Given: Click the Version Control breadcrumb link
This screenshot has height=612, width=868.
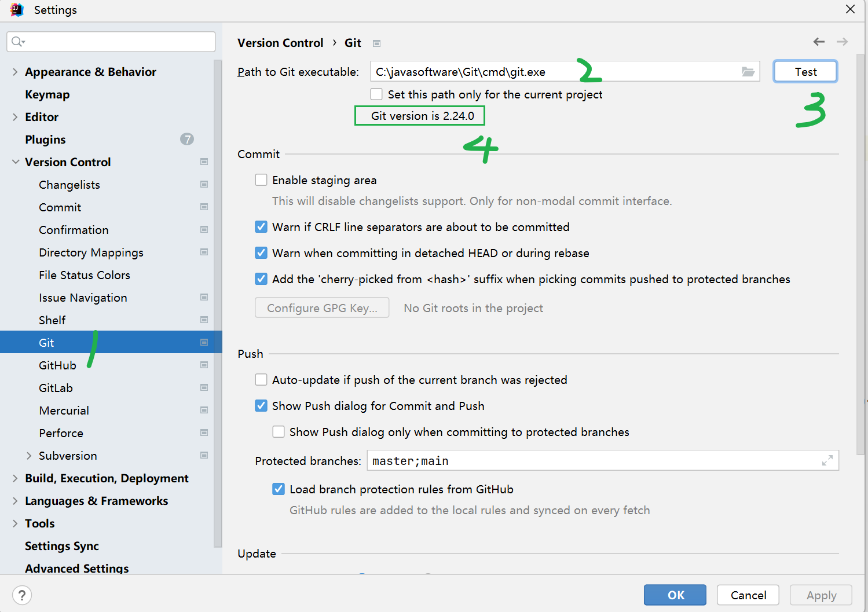Looking at the screenshot, I should [x=280, y=43].
